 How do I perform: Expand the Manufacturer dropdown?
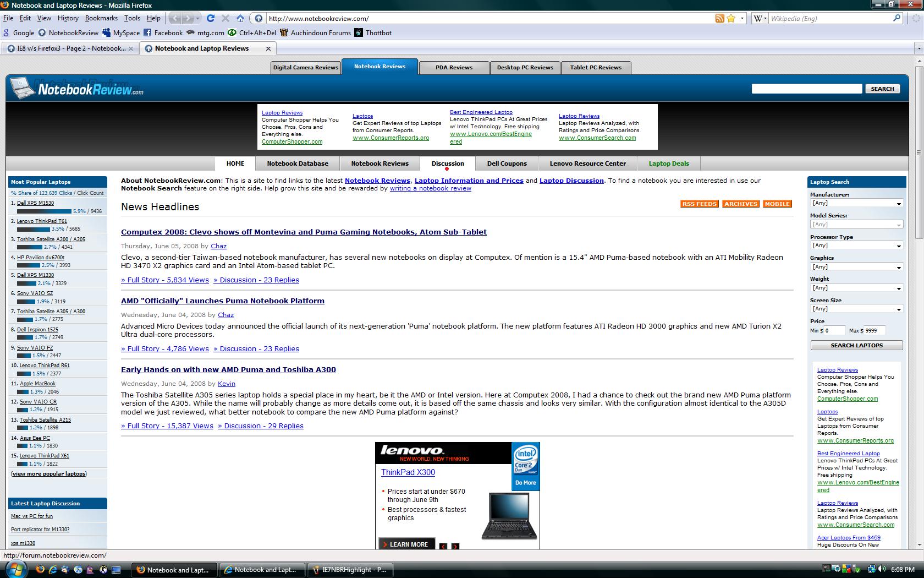tap(856, 203)
